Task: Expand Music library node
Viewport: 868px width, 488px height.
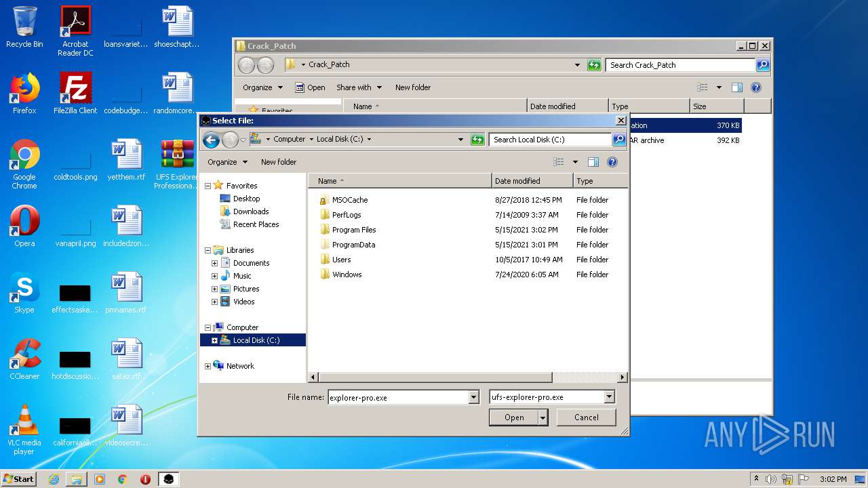Action: pyautogui.click(x=215, y=276)
